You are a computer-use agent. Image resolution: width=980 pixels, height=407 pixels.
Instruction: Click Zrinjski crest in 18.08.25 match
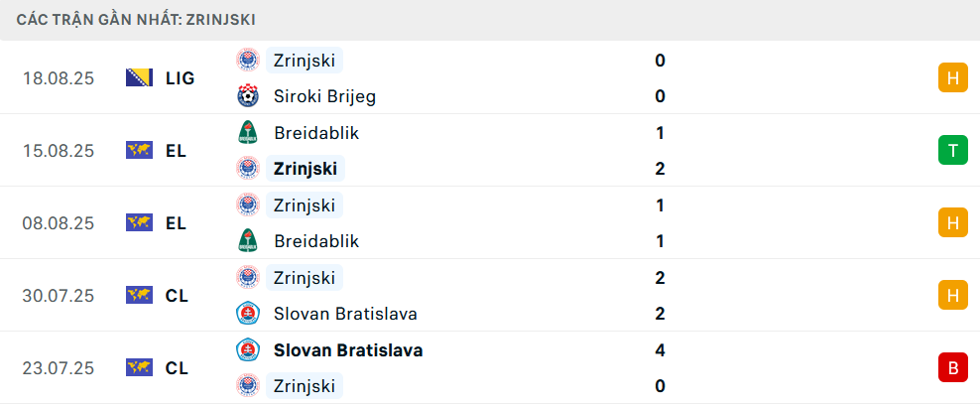pyautogui.click(x=248, y=61)
